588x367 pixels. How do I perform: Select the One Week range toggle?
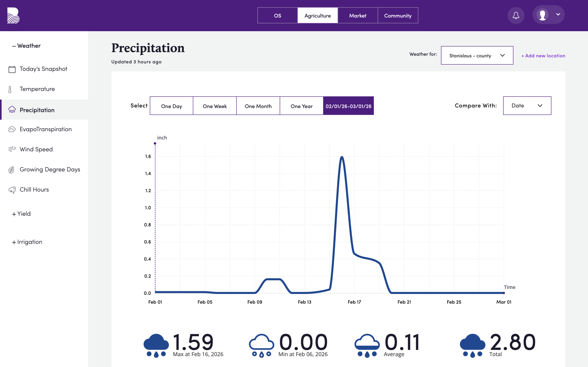click(215, 106)
